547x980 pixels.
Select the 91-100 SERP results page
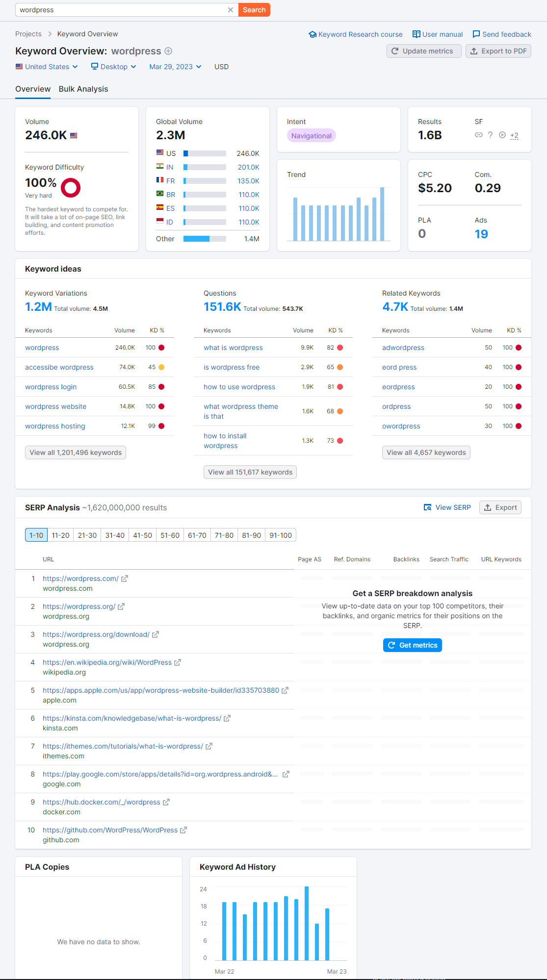pyautogui.click(x=281, y=535)
